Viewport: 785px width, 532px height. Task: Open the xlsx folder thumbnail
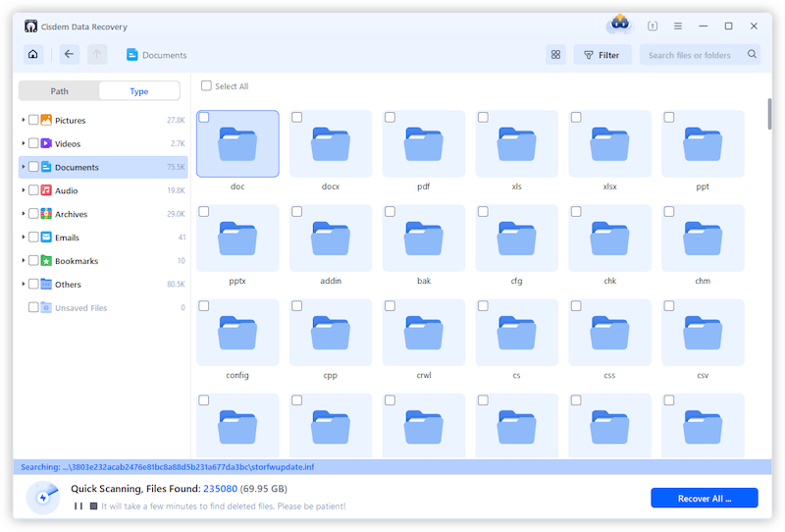point(609,143)
